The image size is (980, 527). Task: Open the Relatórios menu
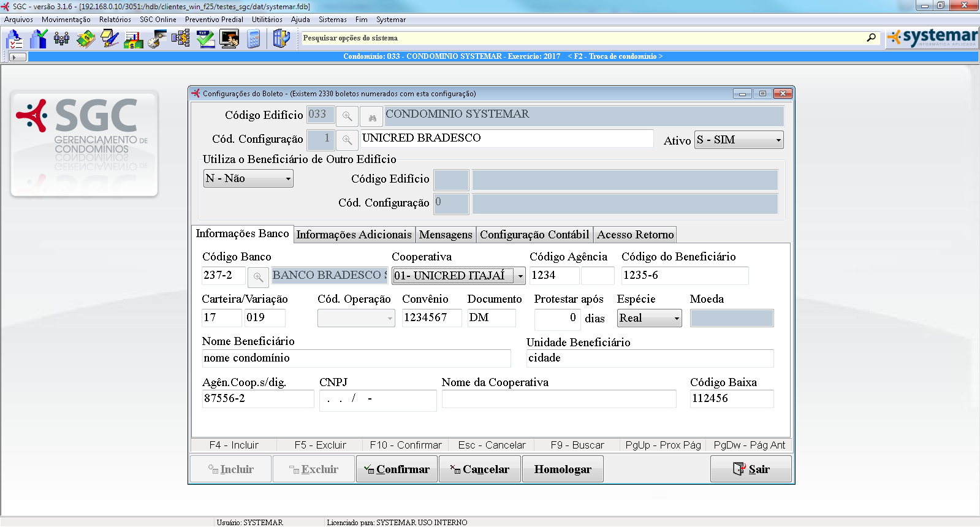115,20
